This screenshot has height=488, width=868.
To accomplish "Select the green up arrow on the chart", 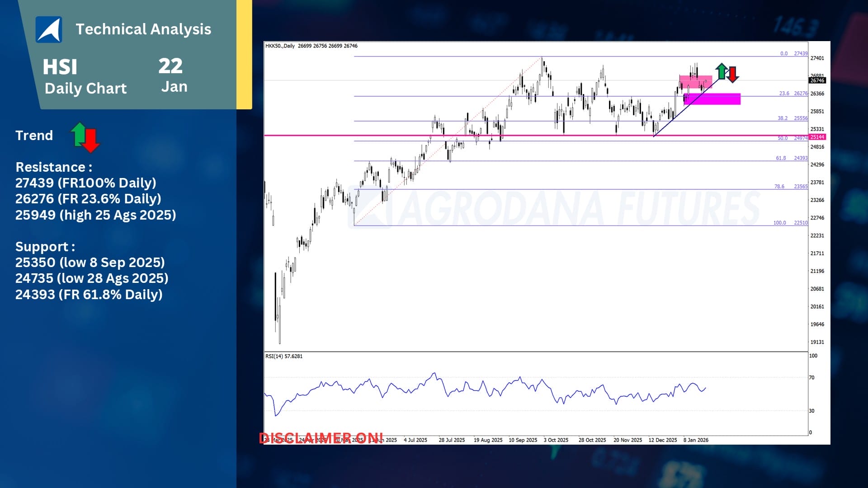I will pyautogui.click(x=722, y=70).
